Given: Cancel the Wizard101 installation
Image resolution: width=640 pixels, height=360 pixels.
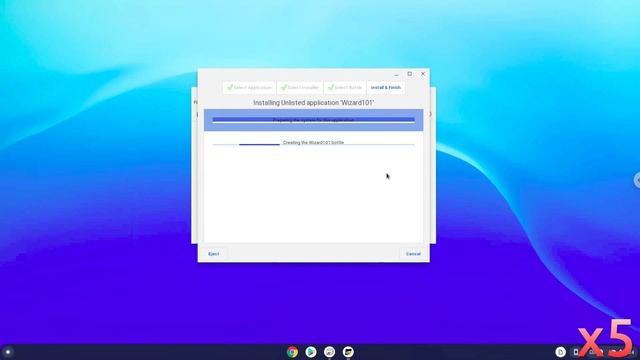Looking at the screenshot, I should pos(413,254).
